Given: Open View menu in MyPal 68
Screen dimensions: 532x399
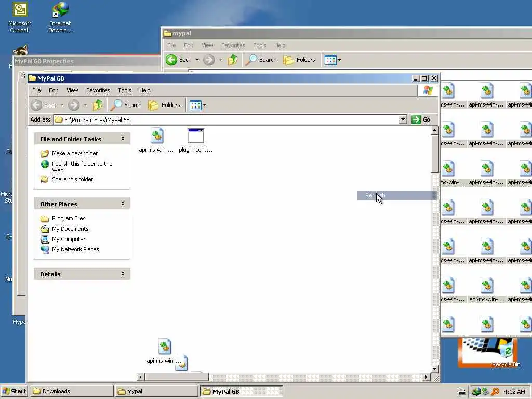Looking at the screenshot, I should [x=72, y=90].
